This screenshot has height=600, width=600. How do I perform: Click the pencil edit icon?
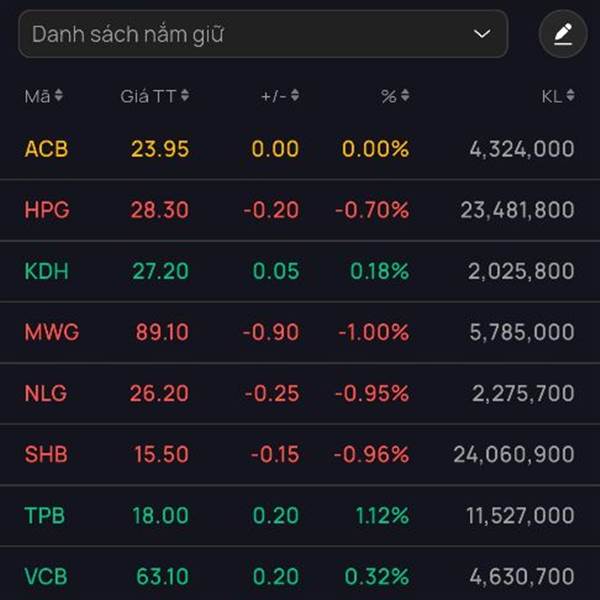[x=563, y=35]
